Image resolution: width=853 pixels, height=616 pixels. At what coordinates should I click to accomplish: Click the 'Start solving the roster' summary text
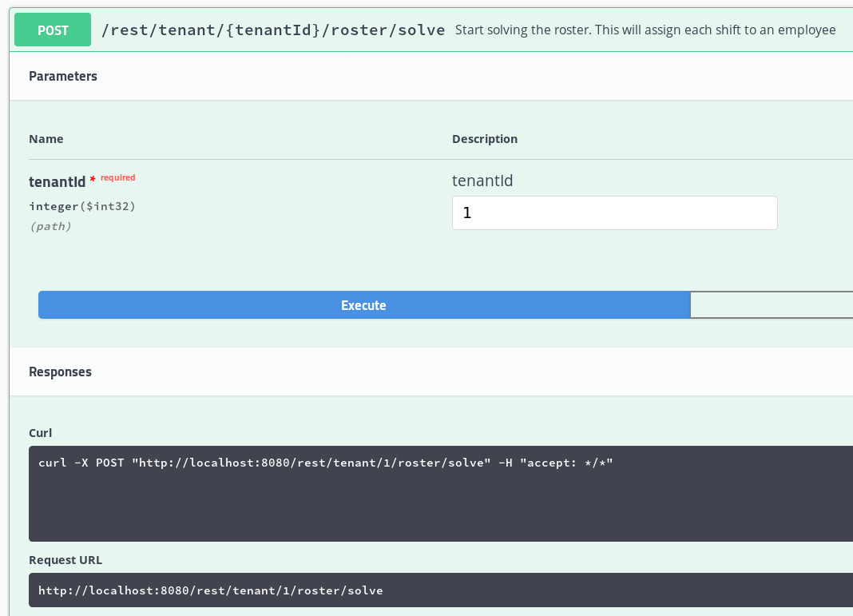645,30
